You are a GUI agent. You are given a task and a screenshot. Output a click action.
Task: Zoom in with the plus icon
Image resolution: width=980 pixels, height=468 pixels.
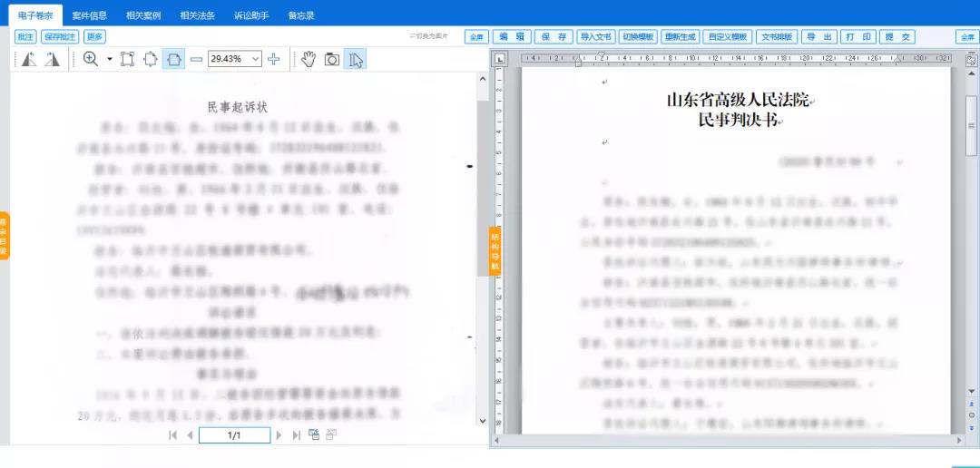[274, 59]
